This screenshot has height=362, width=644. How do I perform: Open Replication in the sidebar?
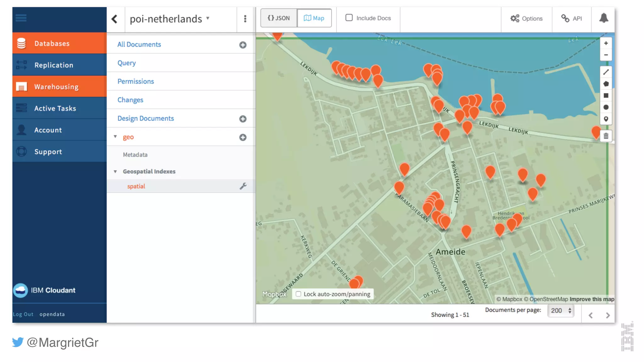pos(59,65)
